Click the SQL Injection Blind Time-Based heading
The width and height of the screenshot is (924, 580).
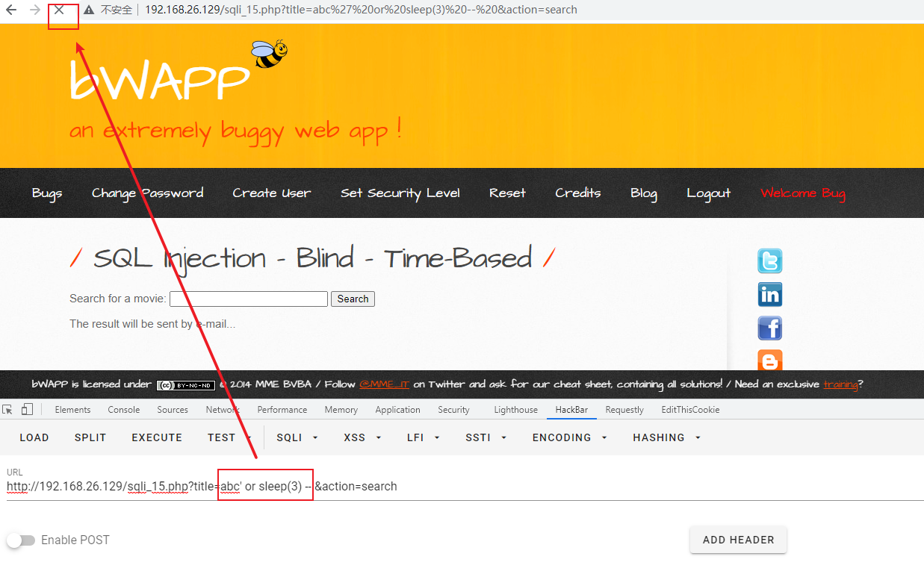(x=312, y=259)
